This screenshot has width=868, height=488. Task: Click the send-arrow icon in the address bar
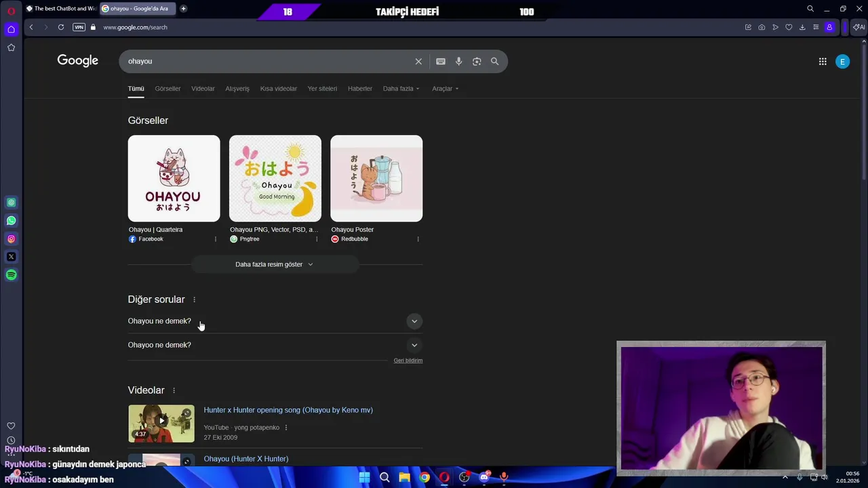775,27
